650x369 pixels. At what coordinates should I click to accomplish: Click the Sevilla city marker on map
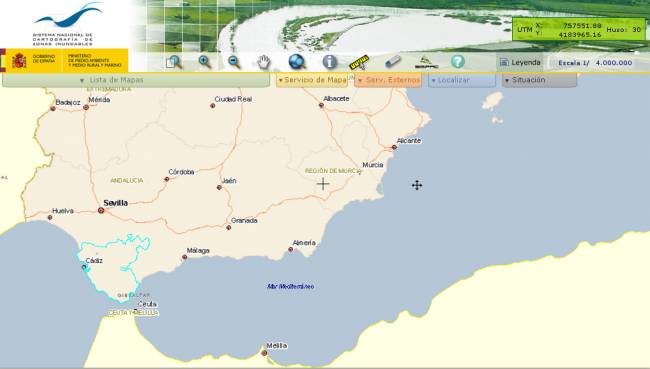click(x=101, y=211)
